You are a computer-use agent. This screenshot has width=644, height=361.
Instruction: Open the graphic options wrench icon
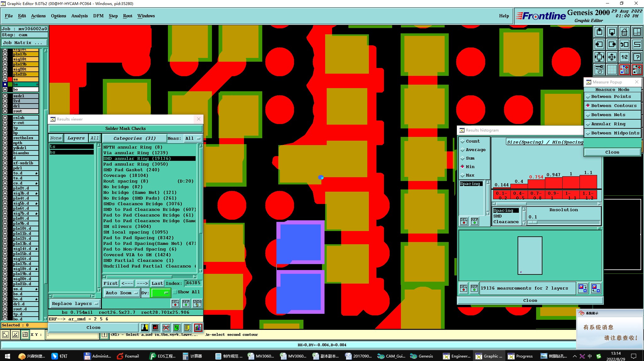599,69
